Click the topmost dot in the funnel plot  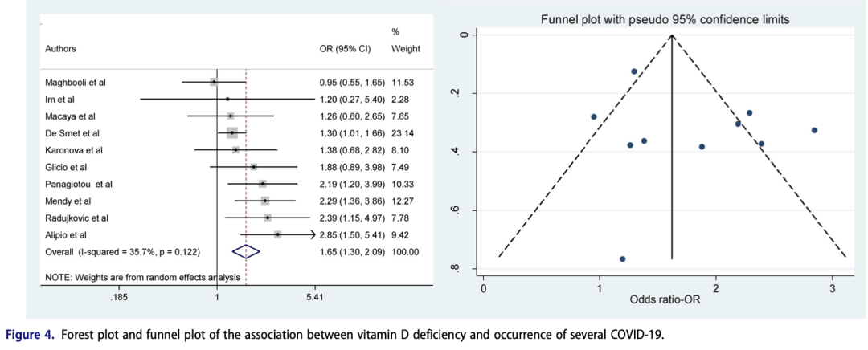(634, 71)
